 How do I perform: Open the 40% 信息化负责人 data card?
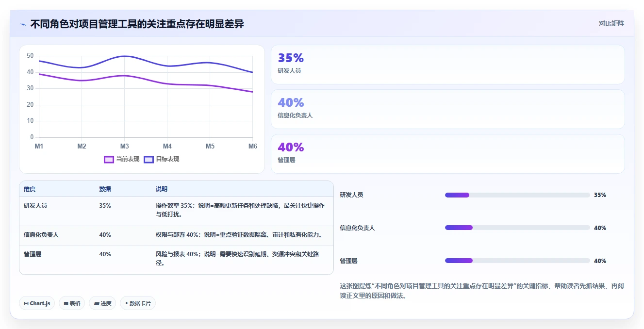point(447,109)
